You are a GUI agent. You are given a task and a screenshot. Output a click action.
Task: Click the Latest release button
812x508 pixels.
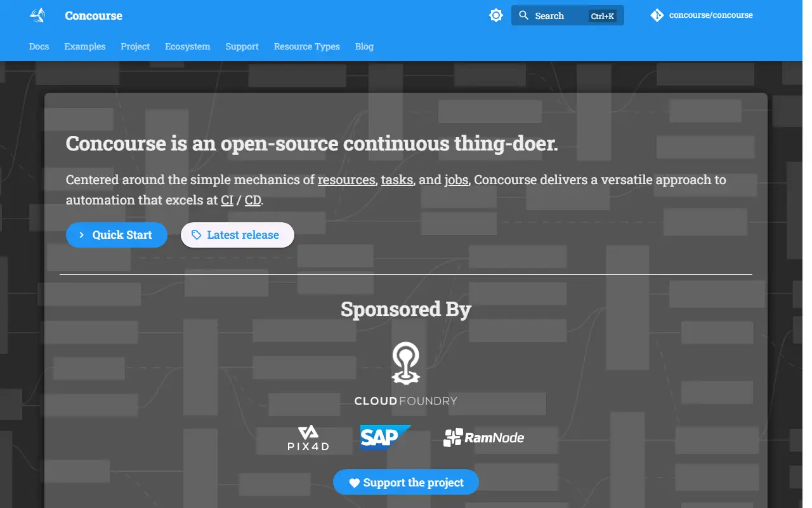[x=237, y=235]
